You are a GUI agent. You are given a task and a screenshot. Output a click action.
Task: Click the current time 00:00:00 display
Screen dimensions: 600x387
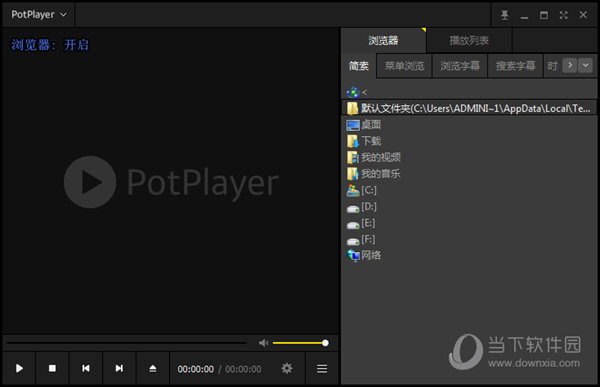(x=196, y=369)
